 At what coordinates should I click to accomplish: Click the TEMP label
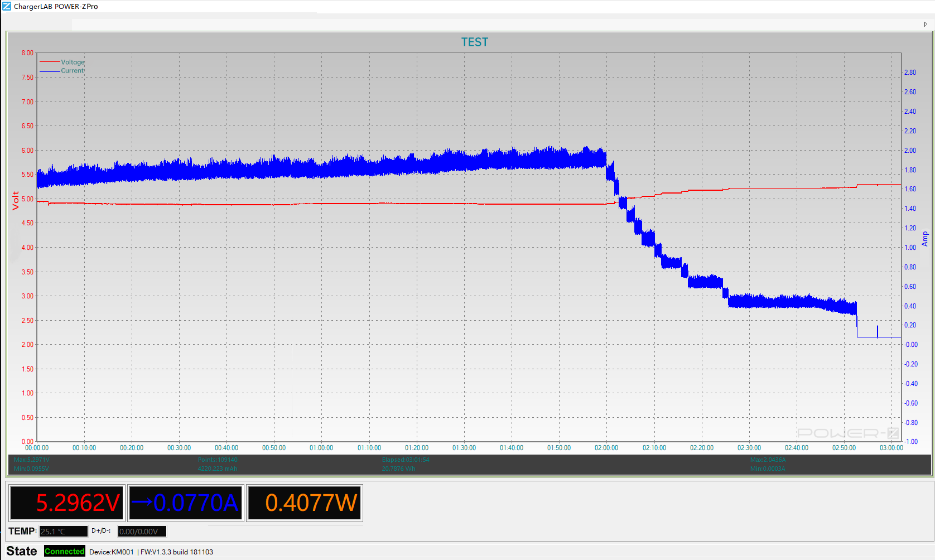(22, 531)
